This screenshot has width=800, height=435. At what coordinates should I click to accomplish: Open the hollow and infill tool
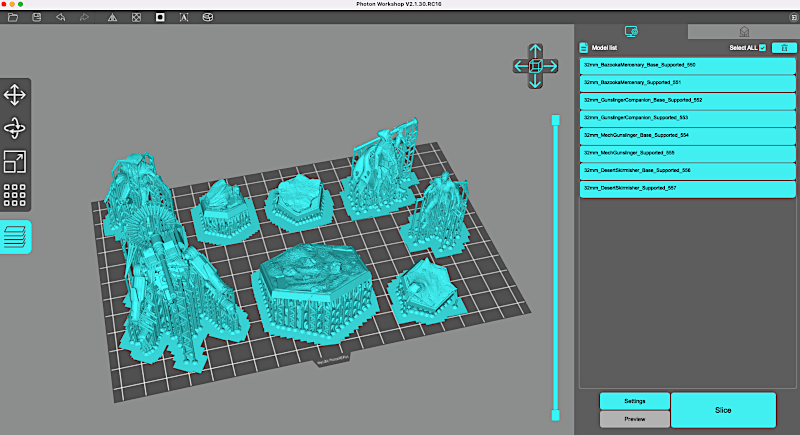point(136,17)
